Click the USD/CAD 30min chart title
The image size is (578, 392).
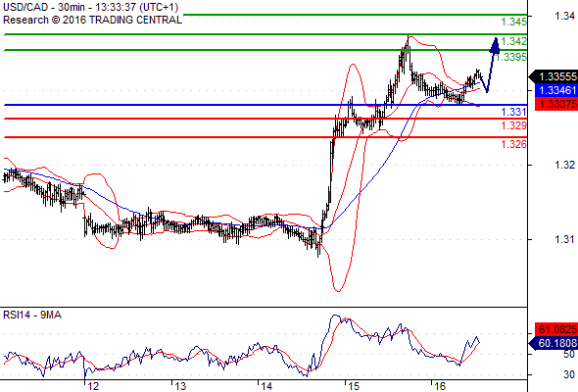tap(91, 7)
